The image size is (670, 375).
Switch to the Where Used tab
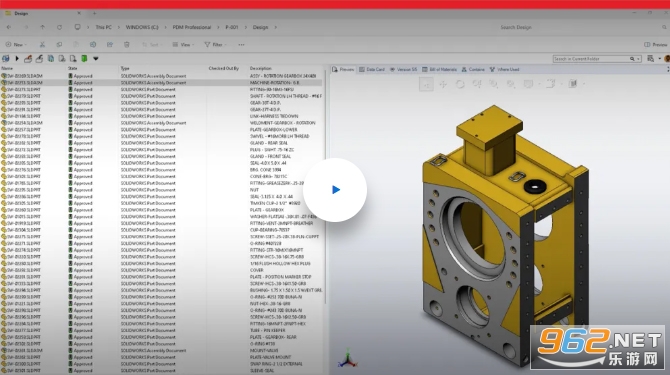(504, 69)
